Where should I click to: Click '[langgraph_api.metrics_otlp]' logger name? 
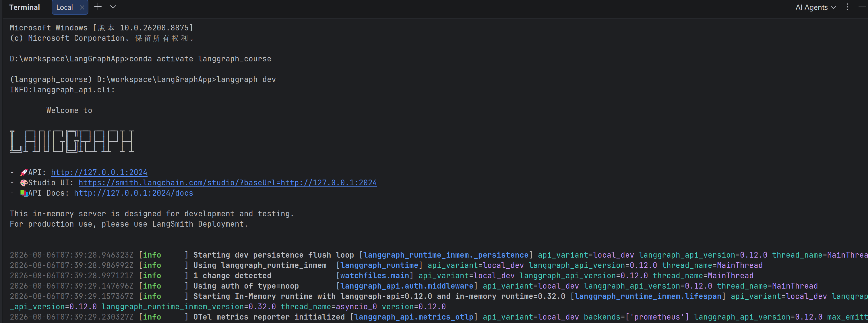[414, 317]
